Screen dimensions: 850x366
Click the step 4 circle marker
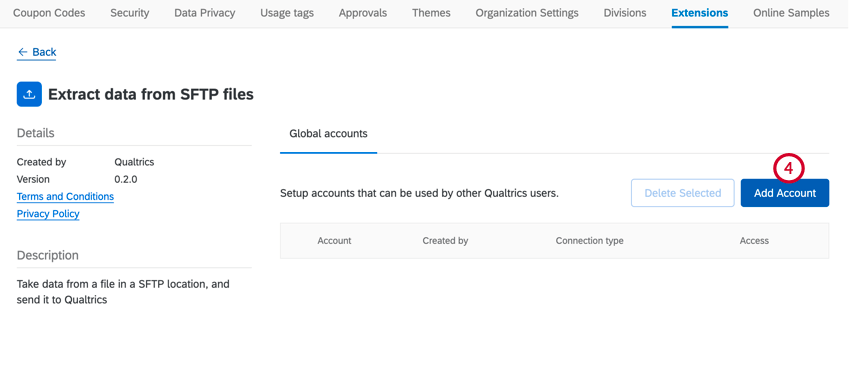788,169
